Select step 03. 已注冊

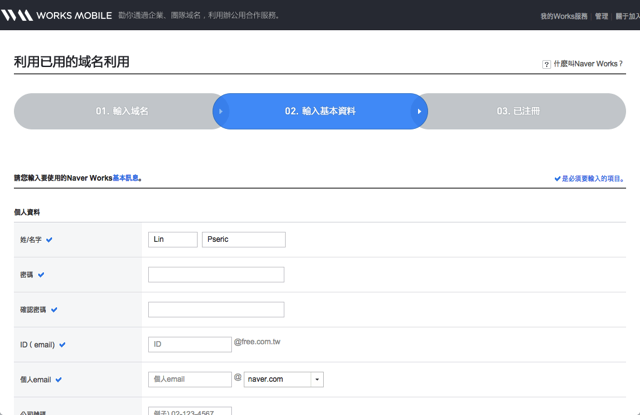pos(518,111)
